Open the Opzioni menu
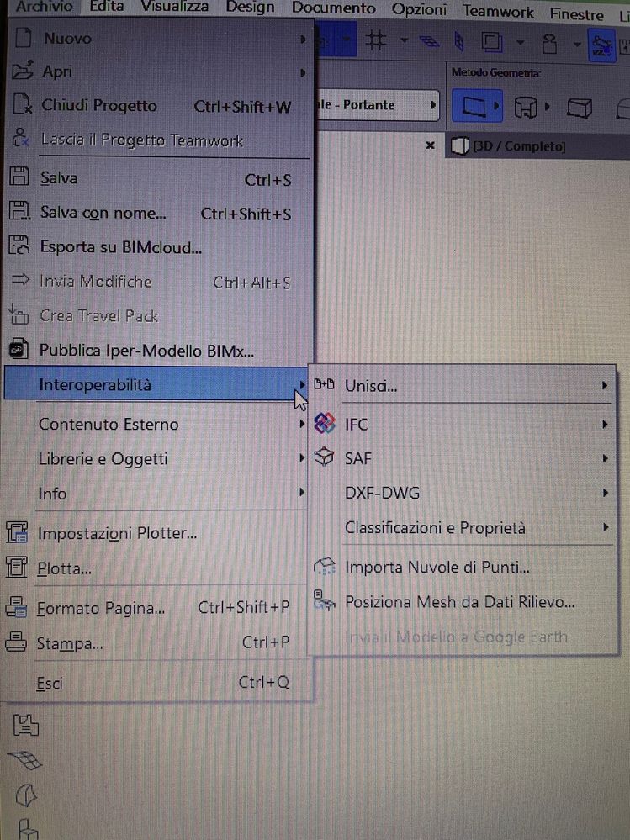Screen dimensions: 630x840 [x=419, y=10]
